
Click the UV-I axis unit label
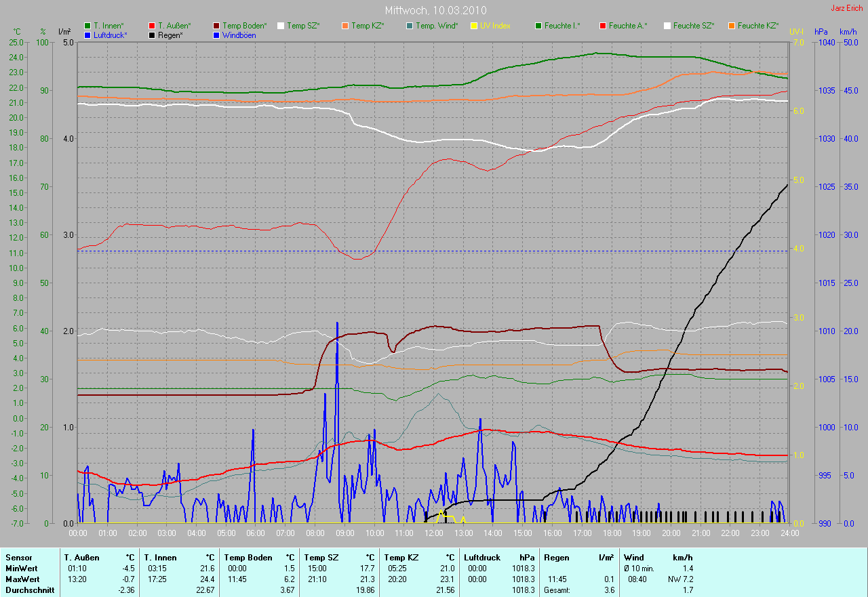796,32
